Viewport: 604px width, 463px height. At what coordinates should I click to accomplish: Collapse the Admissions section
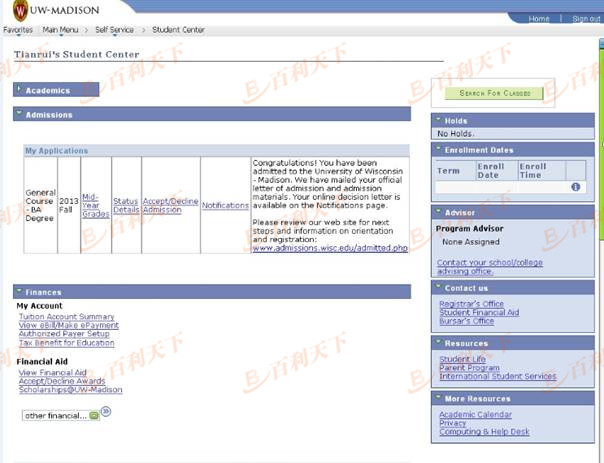click(x=18, y=113)
